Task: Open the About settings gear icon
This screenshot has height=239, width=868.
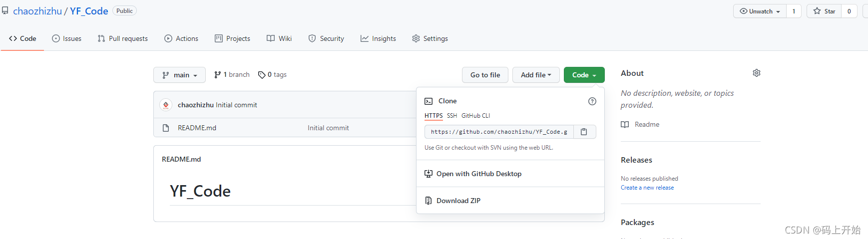Action: [757, 73]
